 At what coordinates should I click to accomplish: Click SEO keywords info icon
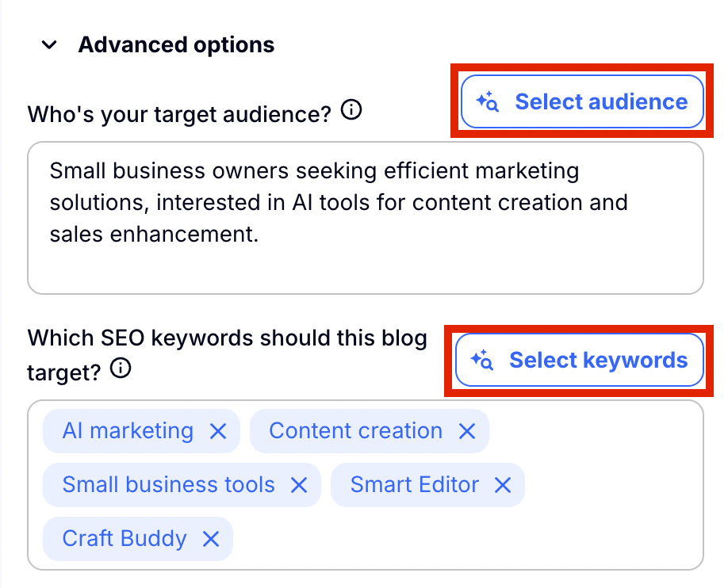121,368
